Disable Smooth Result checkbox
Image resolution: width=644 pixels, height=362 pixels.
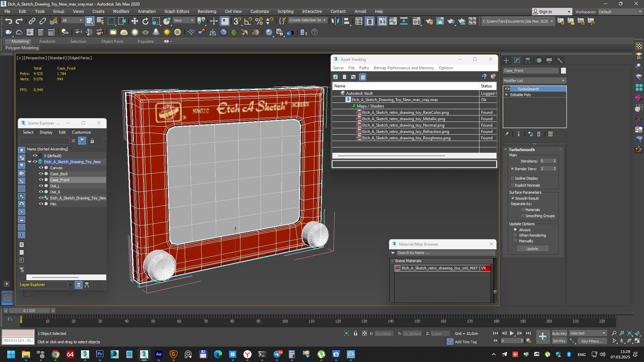tap(513, 198)
